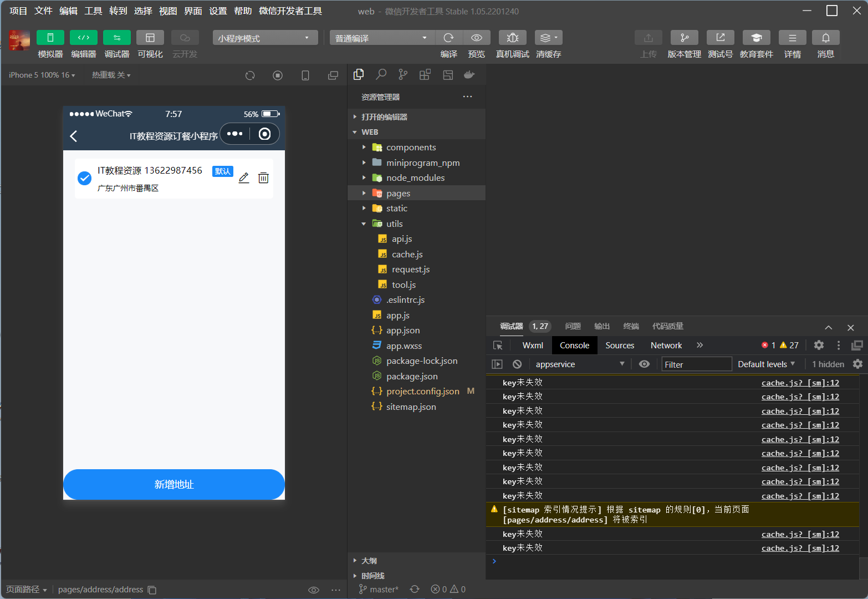Click the console Filter input
The image size is (868, 599).
pyautogui.click(x=697, y=364)
